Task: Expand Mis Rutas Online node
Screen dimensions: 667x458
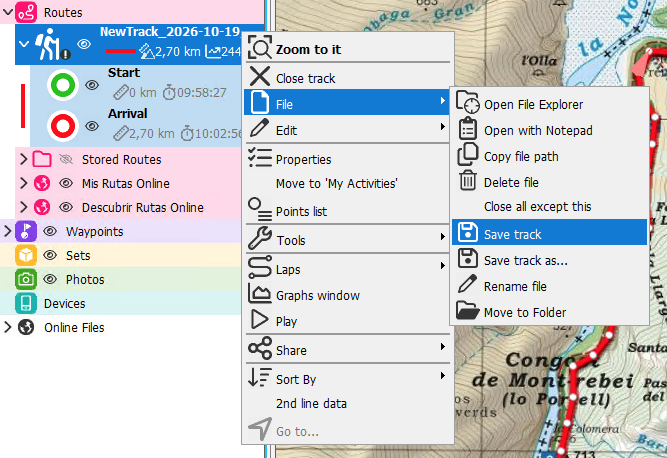Action: [x=24, y=183]
